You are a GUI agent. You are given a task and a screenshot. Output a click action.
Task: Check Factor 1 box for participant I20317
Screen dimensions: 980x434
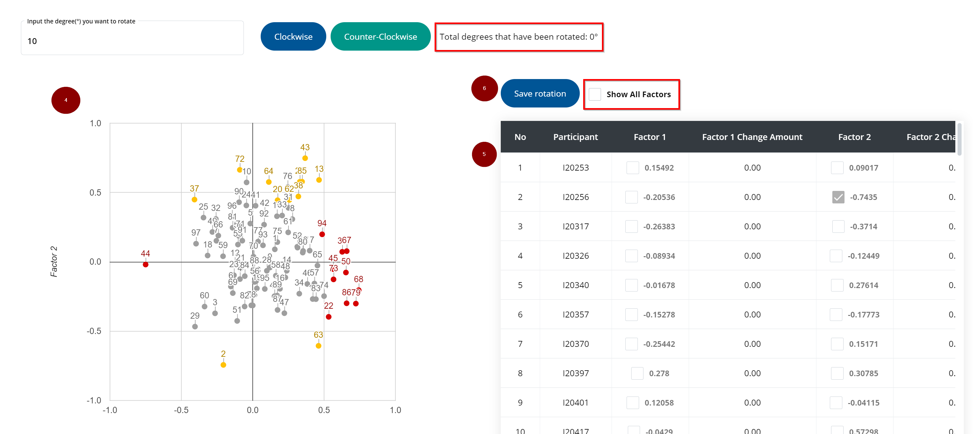[631, 227]
